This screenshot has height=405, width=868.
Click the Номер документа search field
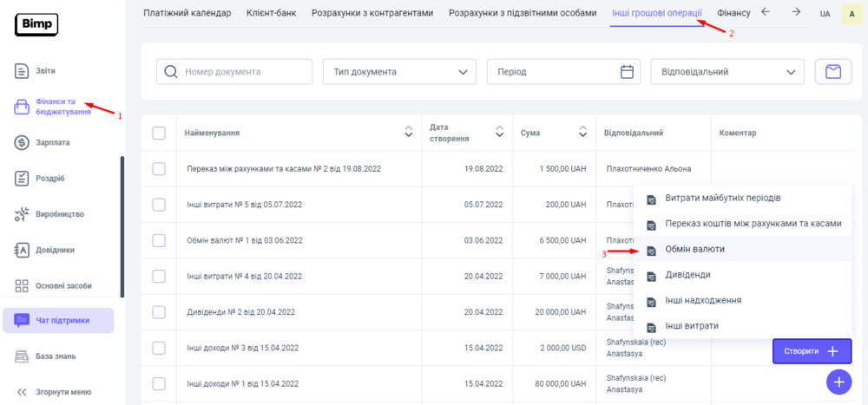(x=243, y=72)
